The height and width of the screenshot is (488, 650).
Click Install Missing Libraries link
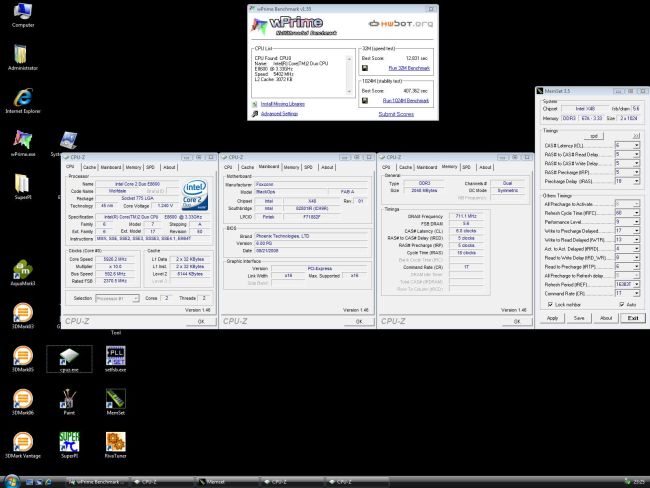pos(283,104)
